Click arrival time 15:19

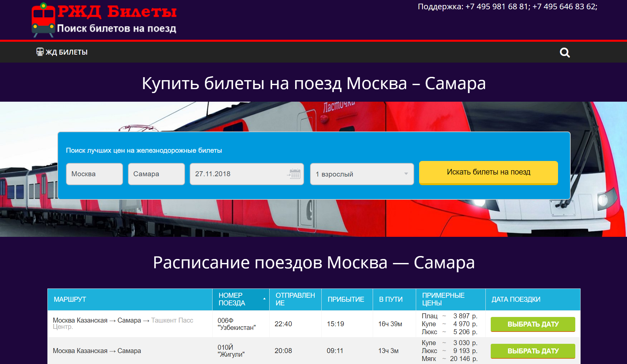point(335,324)
